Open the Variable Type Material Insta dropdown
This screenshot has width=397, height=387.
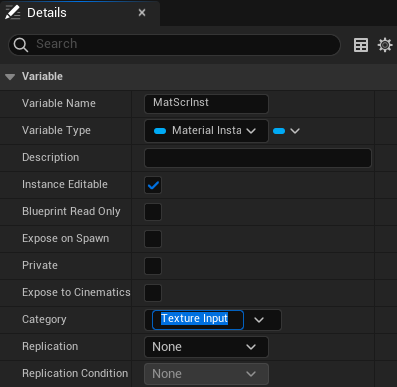[x=206, y=131]
